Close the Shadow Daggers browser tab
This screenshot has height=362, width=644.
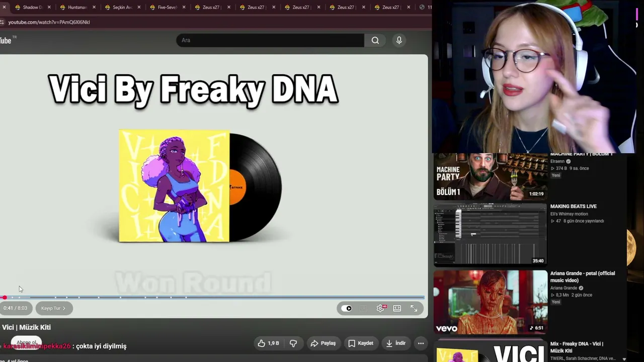tap(49, 8)
